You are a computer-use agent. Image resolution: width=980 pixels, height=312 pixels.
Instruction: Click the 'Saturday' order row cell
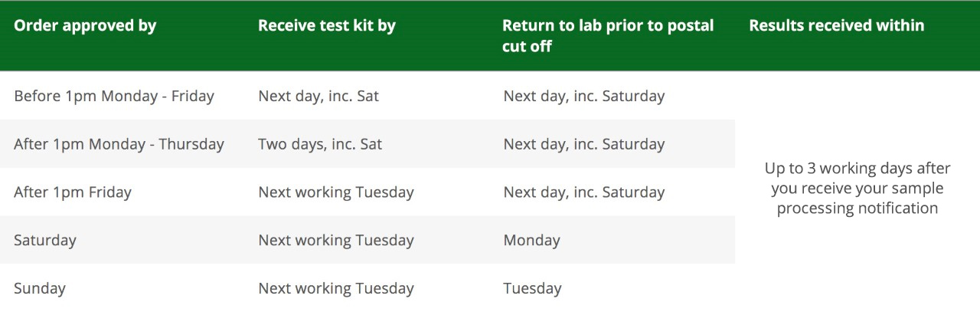45,240
